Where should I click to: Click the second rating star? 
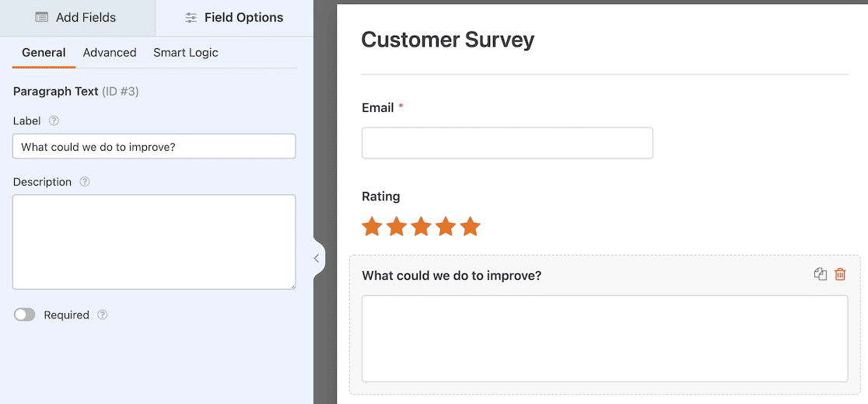pos(397,226)
